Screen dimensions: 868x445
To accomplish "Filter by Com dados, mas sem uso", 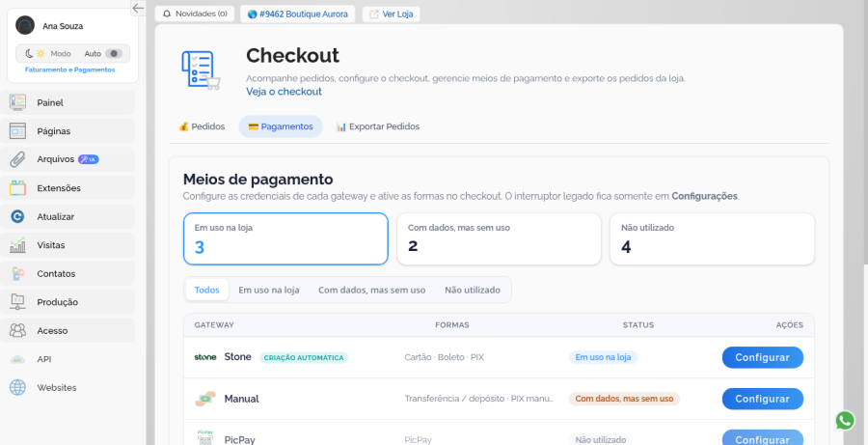I will [372, 290].
